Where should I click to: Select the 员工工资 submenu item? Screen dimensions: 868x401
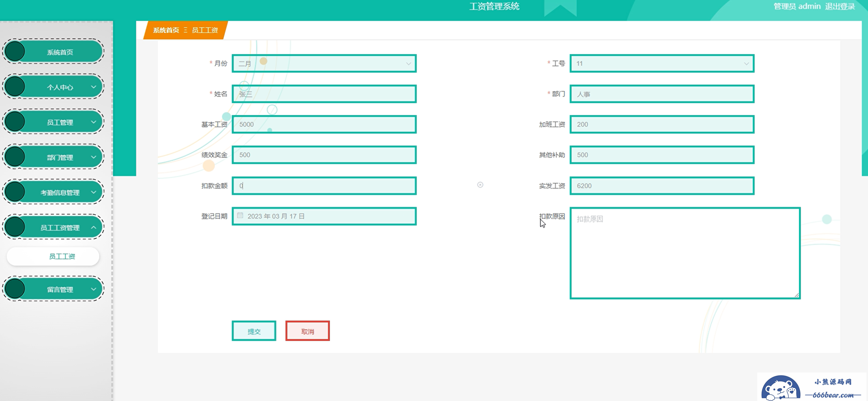click(53, 257)
